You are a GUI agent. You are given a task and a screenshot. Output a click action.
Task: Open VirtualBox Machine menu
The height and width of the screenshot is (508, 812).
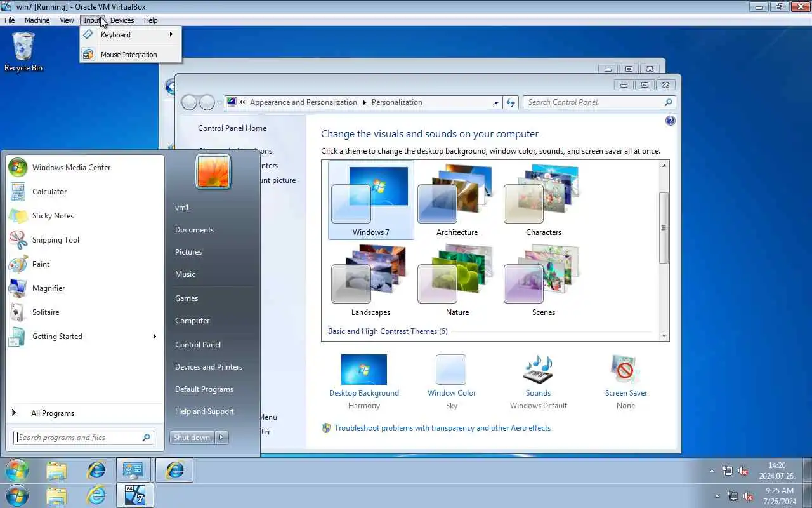(x=37, y=20)
